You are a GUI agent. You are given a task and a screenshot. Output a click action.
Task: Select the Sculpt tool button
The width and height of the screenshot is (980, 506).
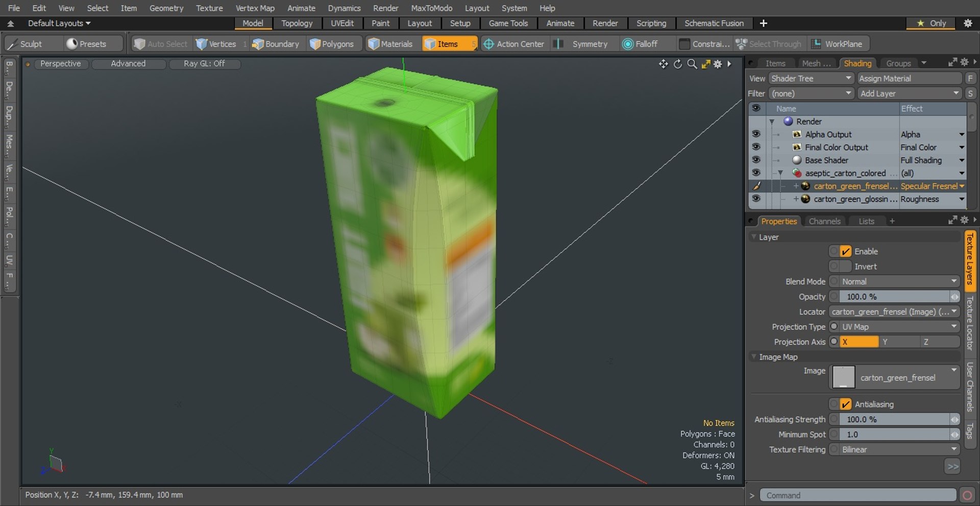pos(32,44)
